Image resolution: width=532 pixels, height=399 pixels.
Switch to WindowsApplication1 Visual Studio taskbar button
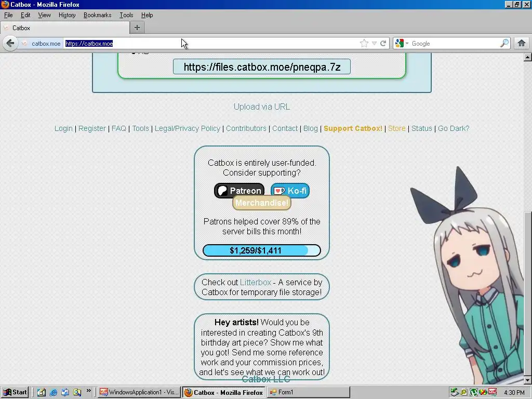(139, 393)
